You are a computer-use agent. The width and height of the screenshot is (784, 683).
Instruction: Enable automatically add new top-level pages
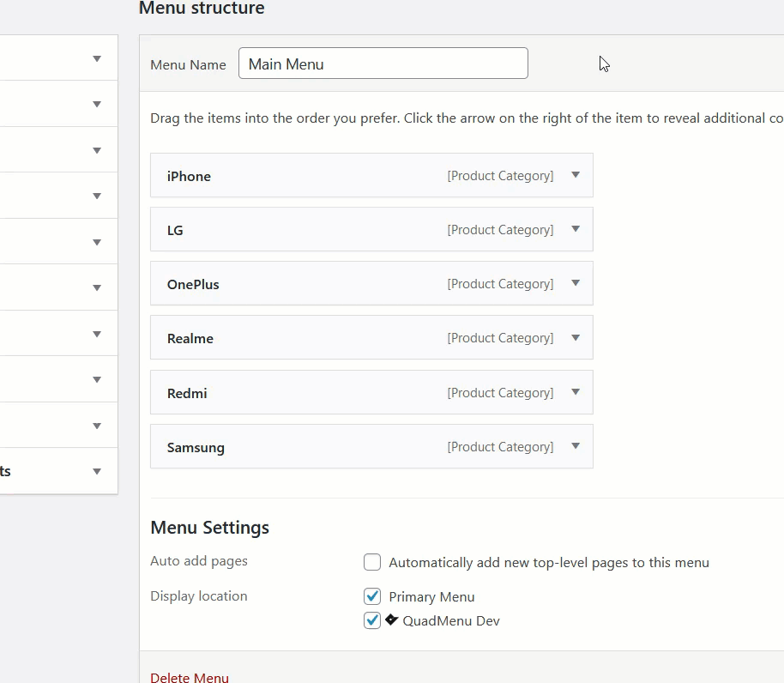click(372, 563)
